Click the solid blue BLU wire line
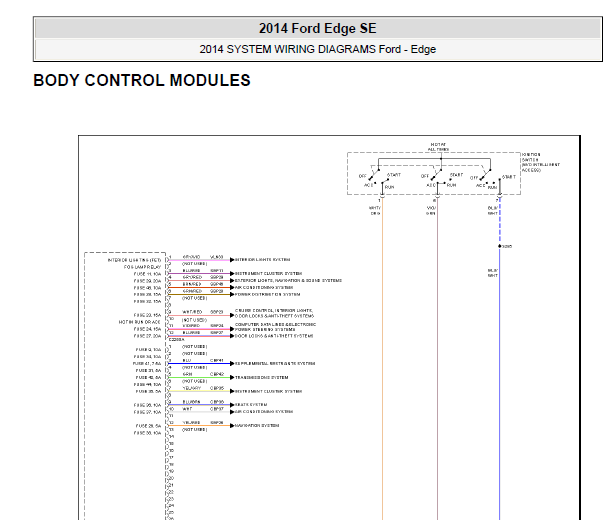The image size is (604, 520). click(x=200, y=363)
